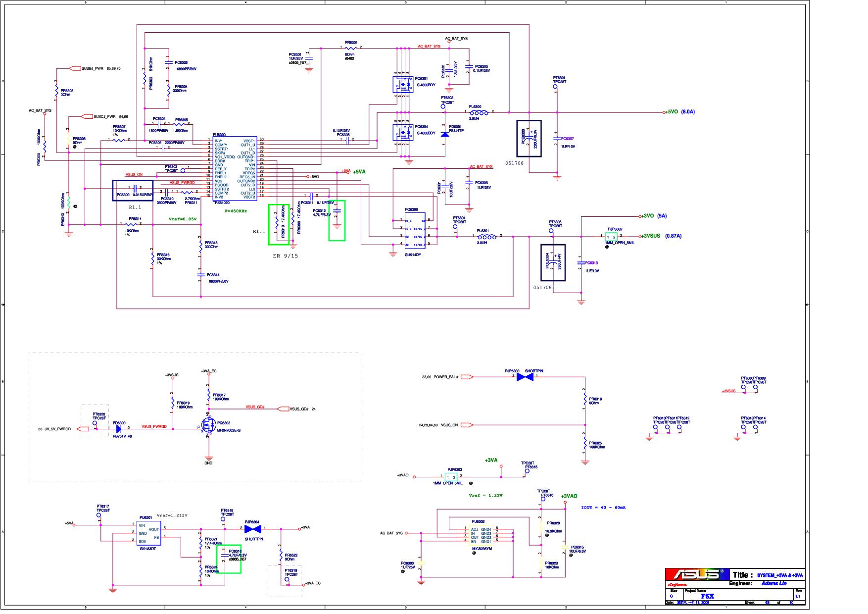Click the Vref = 1.23V annotation
This screenshot has height=614, width=868.
pyautogui.click(x=485, y=495)
